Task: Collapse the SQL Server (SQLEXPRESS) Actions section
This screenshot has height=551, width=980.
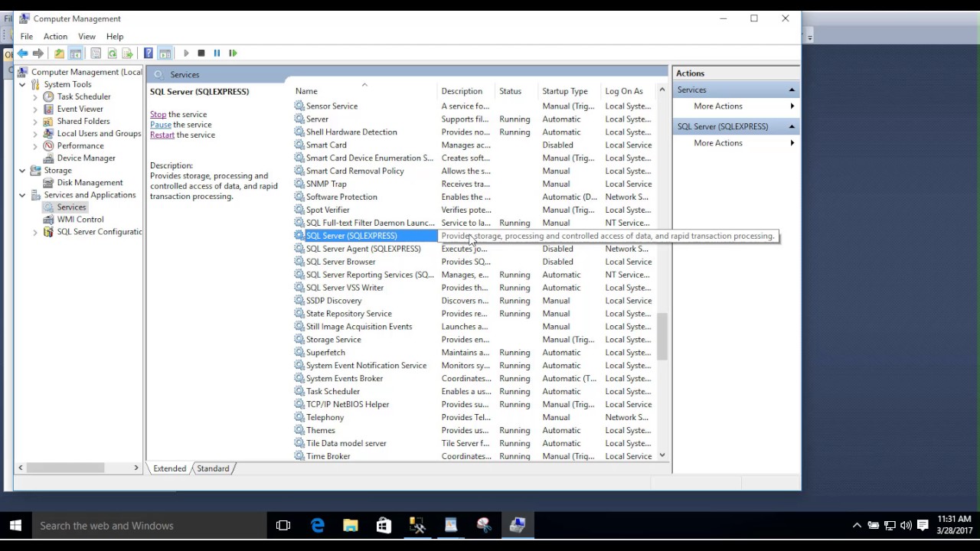Action: pyautogui.click(x=792, y=126)
